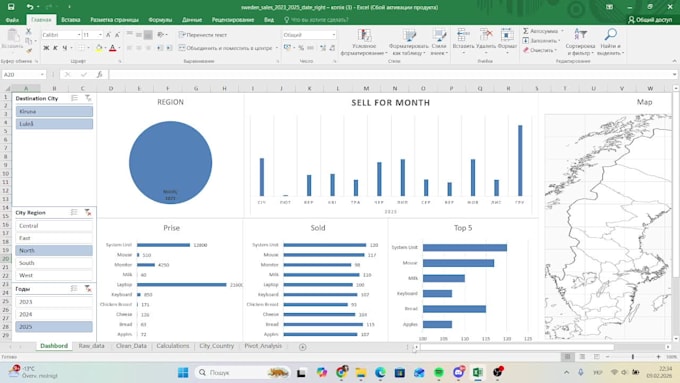Select Central in City Region slicer

54,226
